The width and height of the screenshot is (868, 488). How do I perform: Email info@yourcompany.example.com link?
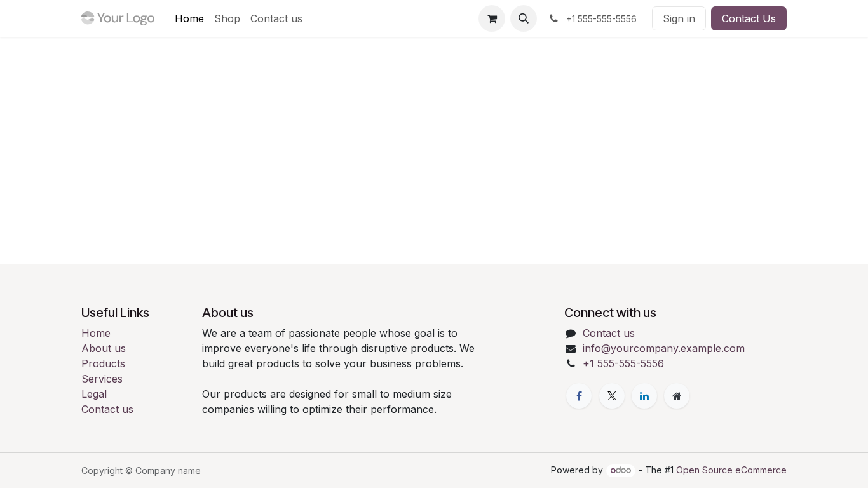(663, 348)
